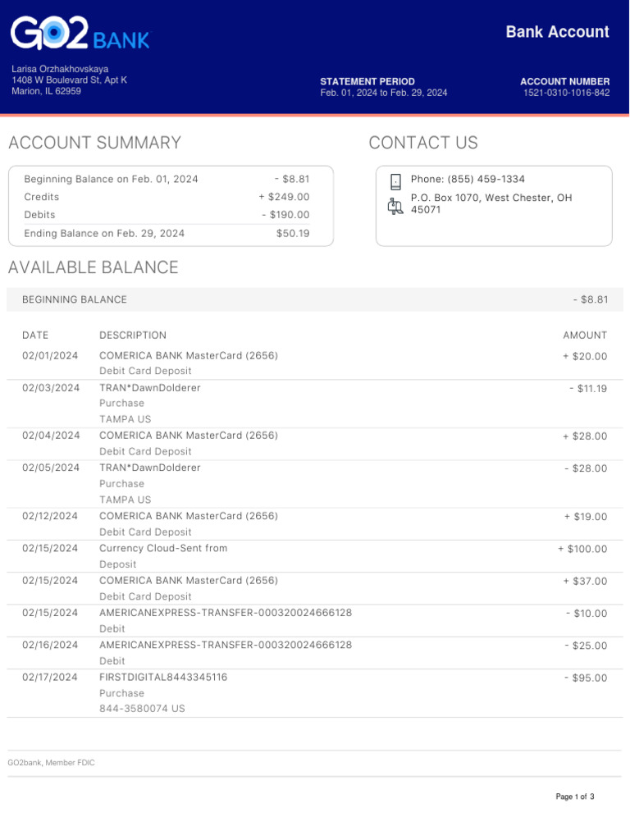The width and height of the screenshot is (630, 840).
Task: Click the DATE column header
Action: pyautogui.click(x=35, y=336)
